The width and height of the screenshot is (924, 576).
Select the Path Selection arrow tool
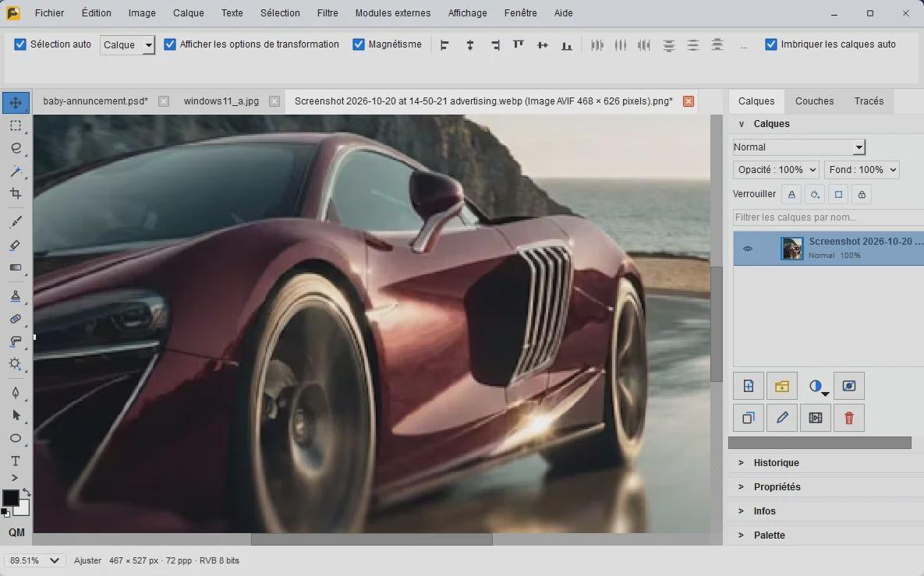click(16, 415)
